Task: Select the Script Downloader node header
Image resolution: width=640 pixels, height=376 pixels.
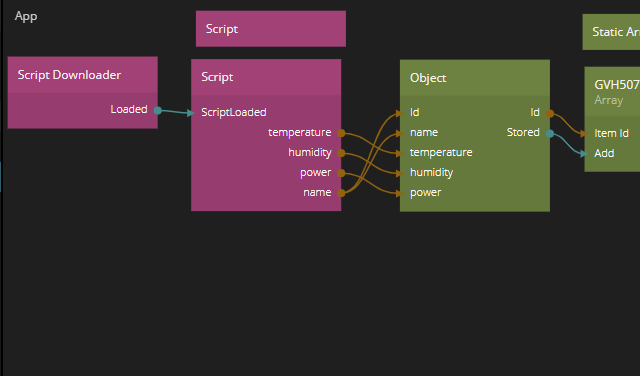Action: click(83, 75)
